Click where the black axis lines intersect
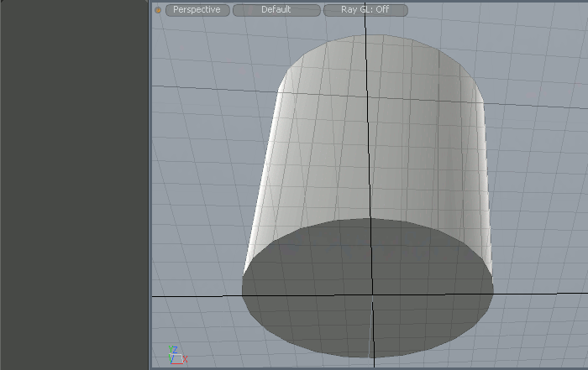 coord(371,295)
